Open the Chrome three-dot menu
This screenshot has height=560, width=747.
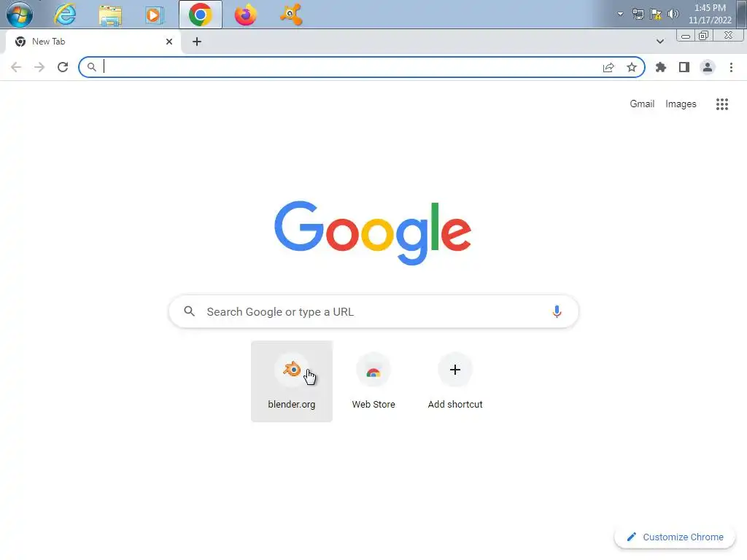[731, 67]
